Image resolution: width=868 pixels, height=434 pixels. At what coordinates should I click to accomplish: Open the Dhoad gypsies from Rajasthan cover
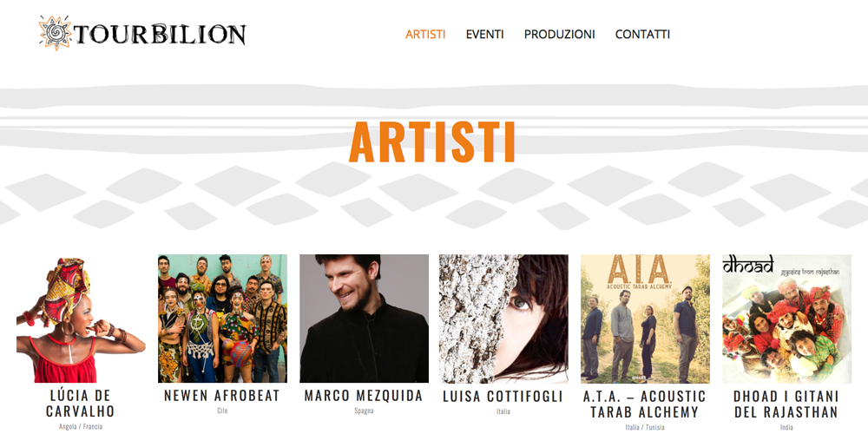786,319
